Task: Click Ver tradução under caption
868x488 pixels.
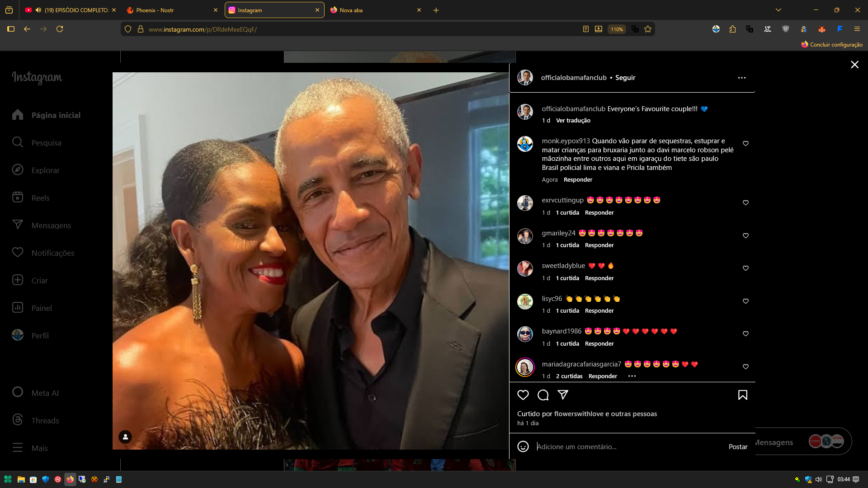Action: (x=573, y=121)
